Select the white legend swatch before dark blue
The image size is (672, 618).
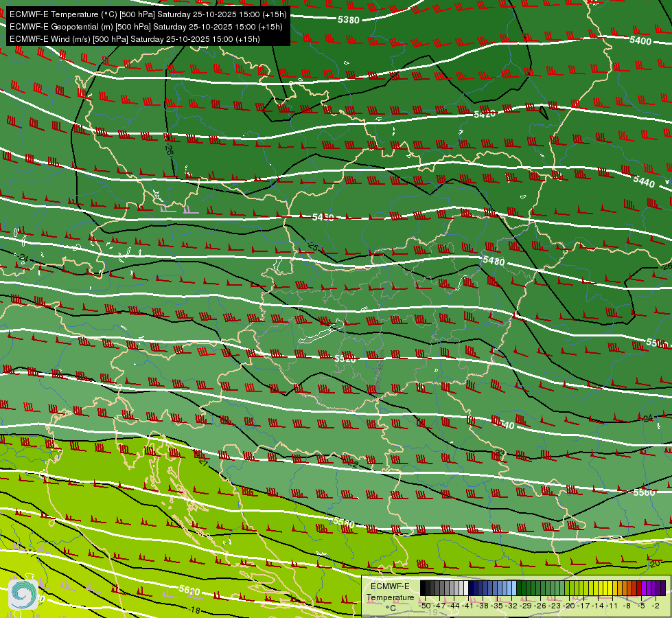(466, 588)
